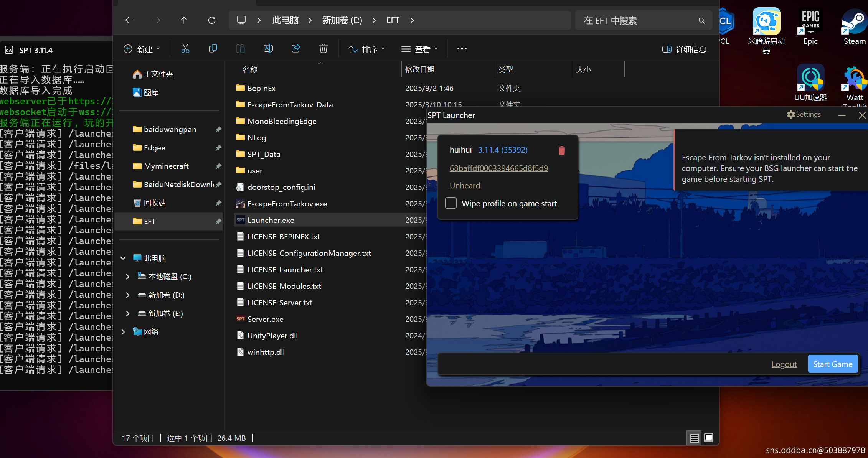
Task: Expand the 新加卷 (D:) tree node
Action: [128, 295]
